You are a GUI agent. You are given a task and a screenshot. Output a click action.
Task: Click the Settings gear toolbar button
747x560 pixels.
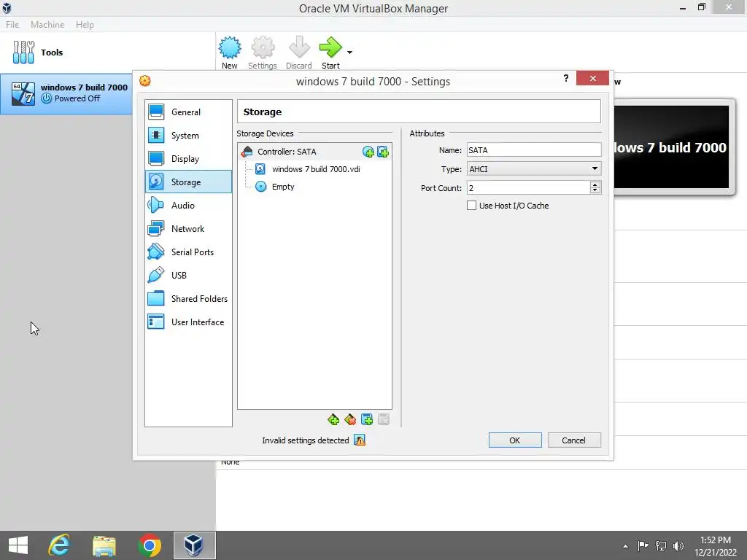[263, 52]
